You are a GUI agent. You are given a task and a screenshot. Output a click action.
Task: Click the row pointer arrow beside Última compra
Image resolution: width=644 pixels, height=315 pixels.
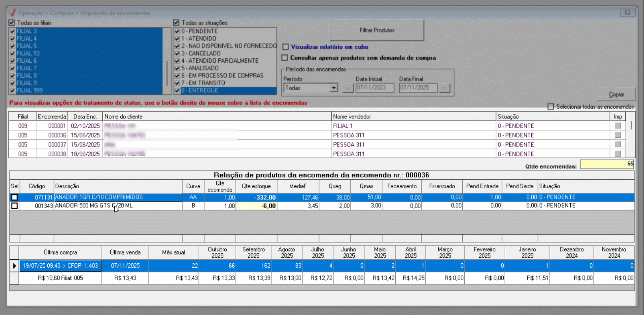[x=15, y=266]
